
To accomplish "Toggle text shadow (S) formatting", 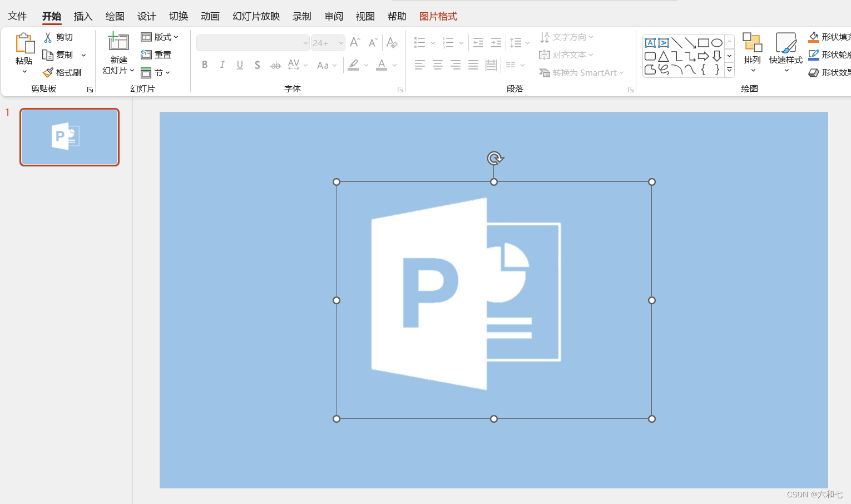I will point(258,65).
